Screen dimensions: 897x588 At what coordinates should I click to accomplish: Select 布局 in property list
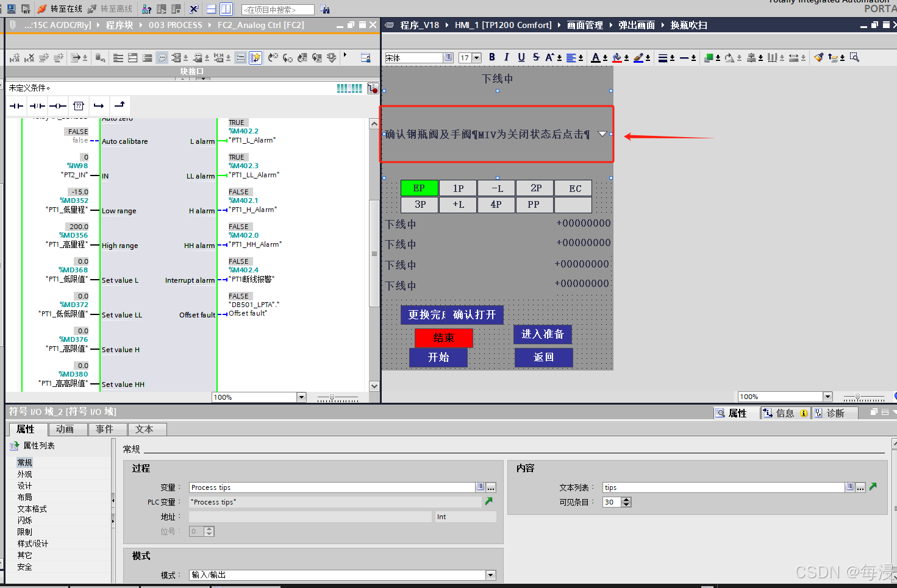click(24, 497)
